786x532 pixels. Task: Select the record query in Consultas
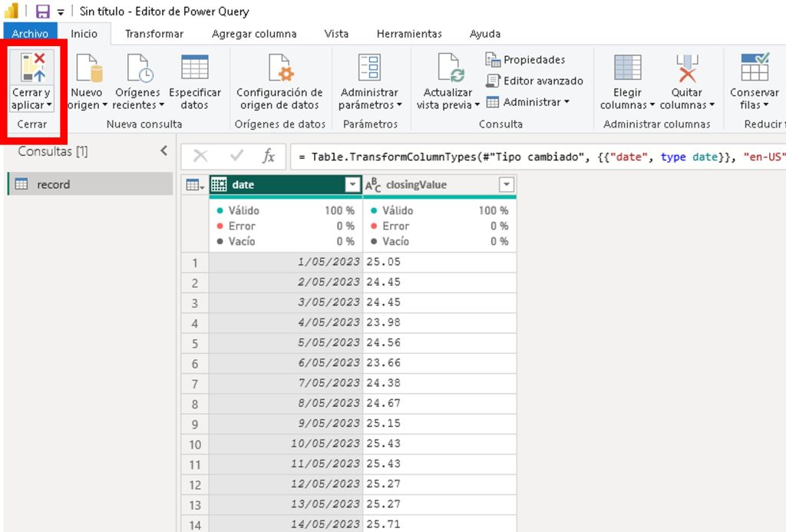54,184
